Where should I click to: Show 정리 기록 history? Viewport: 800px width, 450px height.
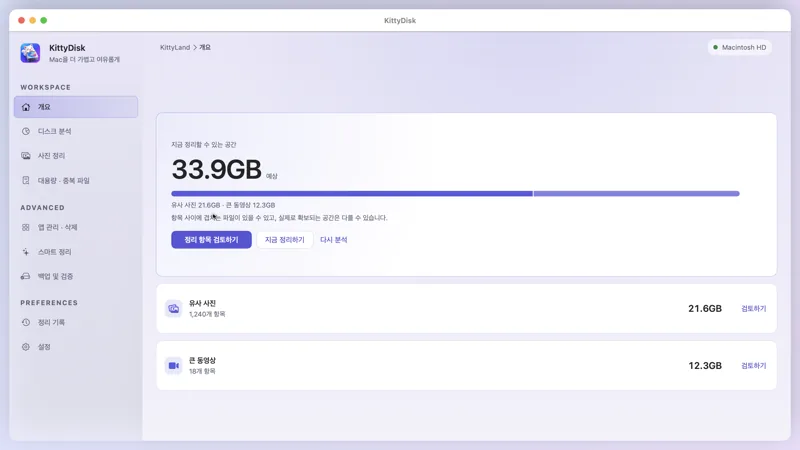point(76,322)
